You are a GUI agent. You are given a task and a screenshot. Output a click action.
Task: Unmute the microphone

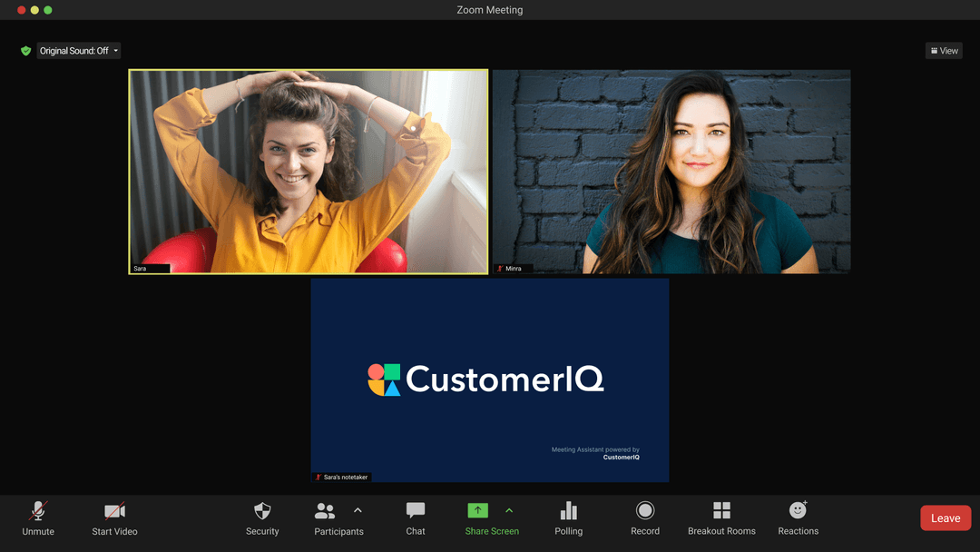38,518
